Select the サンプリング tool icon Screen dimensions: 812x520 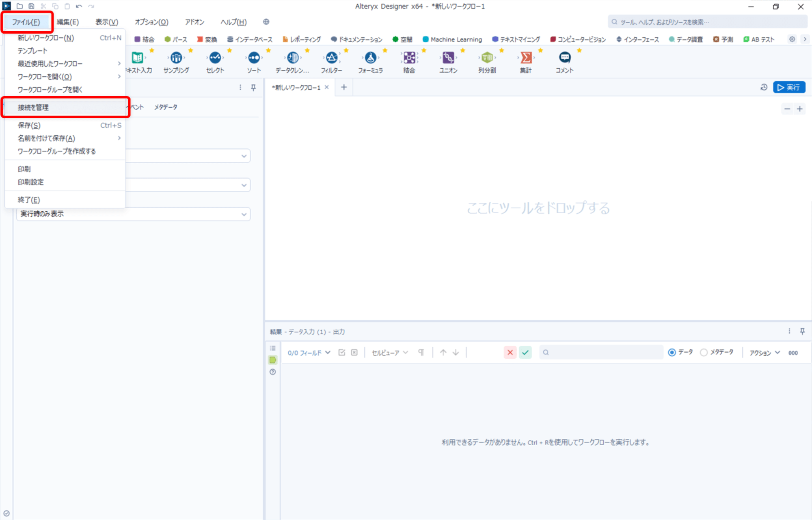tap(176, 58)
